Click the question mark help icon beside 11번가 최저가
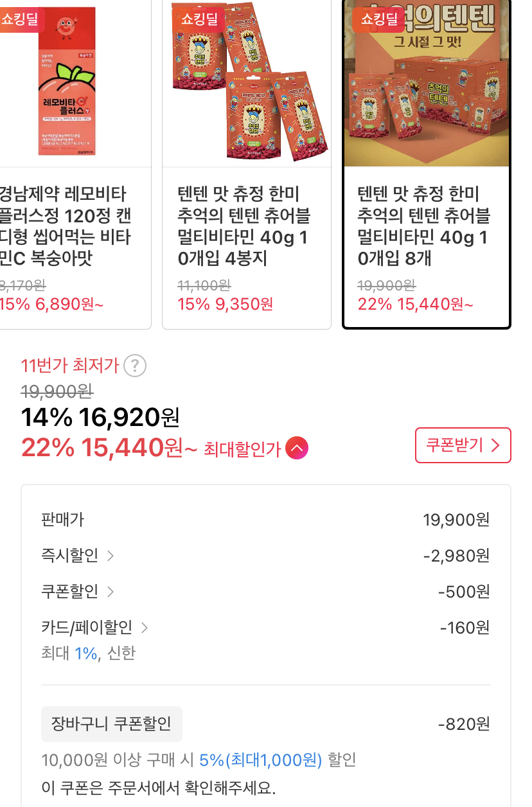This screenshot has height=807, width=532. 135,366
